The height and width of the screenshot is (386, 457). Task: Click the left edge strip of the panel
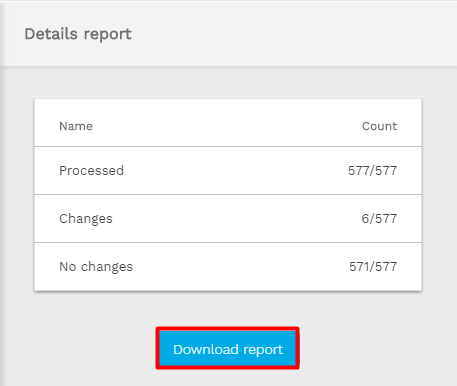(x=1, y=200)
